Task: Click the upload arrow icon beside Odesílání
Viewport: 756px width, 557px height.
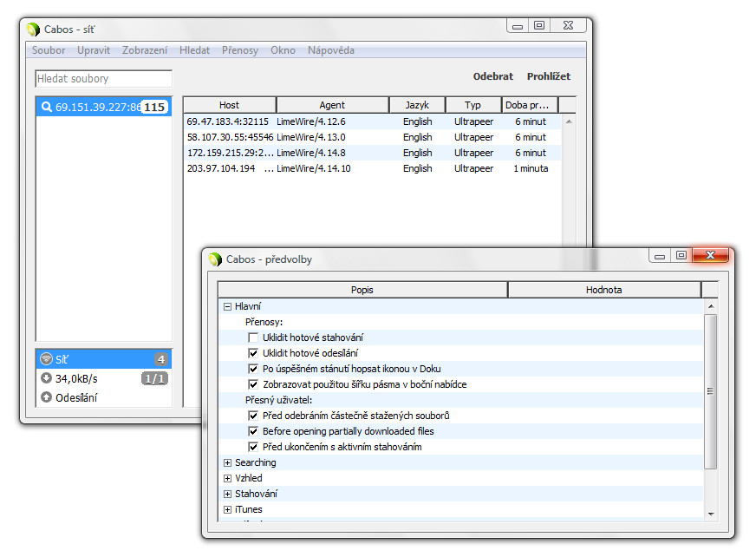Action: (46, 397)
